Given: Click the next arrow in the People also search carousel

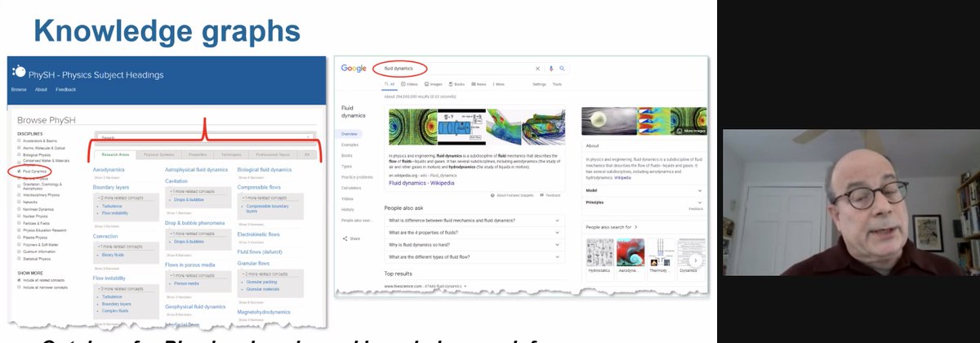Looking at the screenshot, I should pos(695,261).
